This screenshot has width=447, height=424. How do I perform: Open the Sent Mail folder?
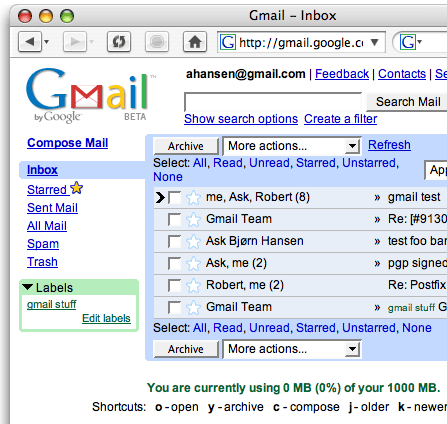point(52,208)
